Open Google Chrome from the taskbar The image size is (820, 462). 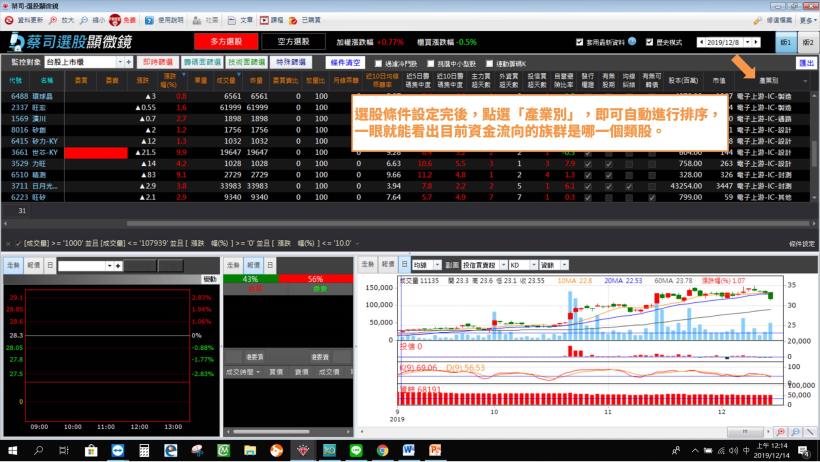382,450
